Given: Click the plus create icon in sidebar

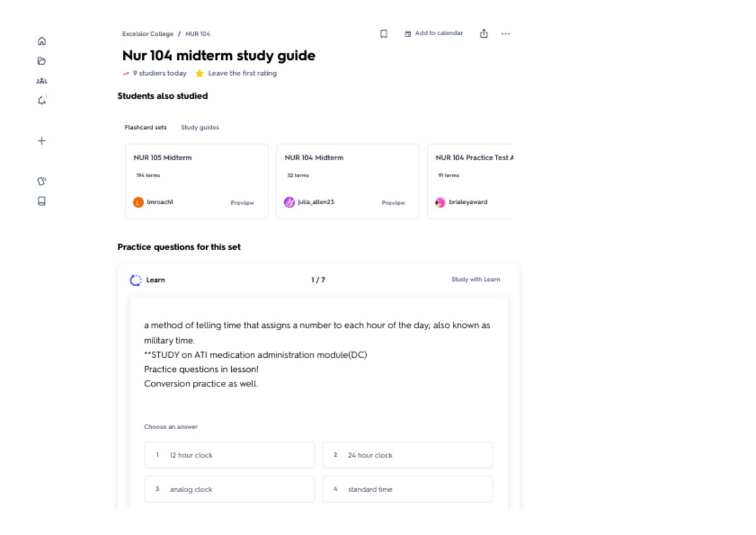Looking at the screenshot, I should pyautogui.click(x=42, y=141).
